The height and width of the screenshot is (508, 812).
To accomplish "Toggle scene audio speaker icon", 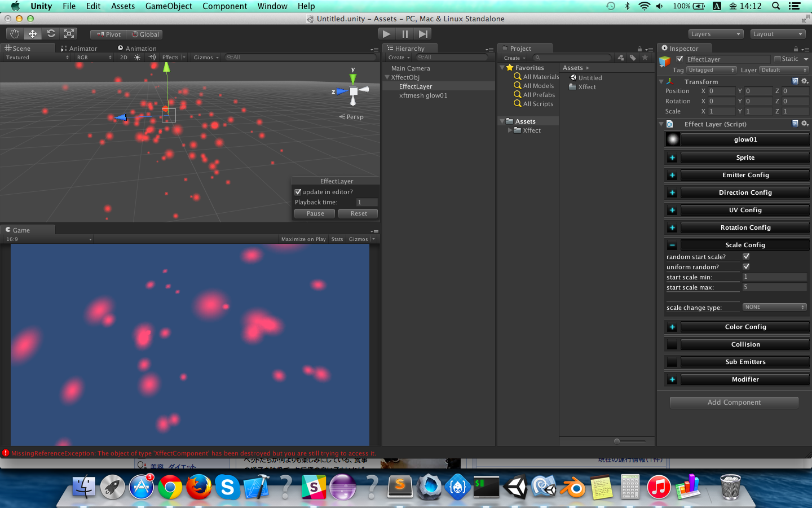I will click(152, 58).
